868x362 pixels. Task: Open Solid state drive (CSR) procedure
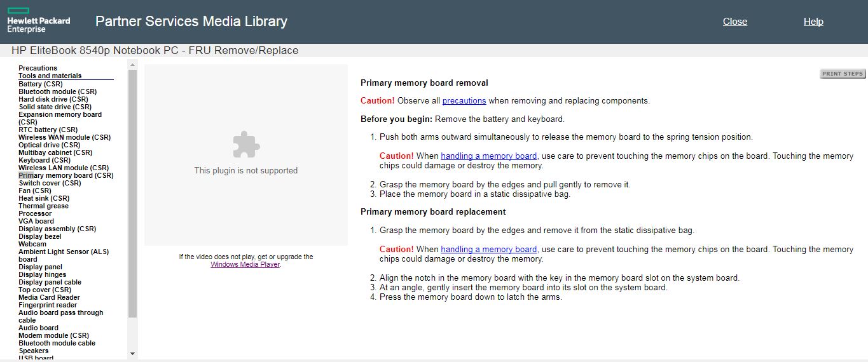pos(55,107)
